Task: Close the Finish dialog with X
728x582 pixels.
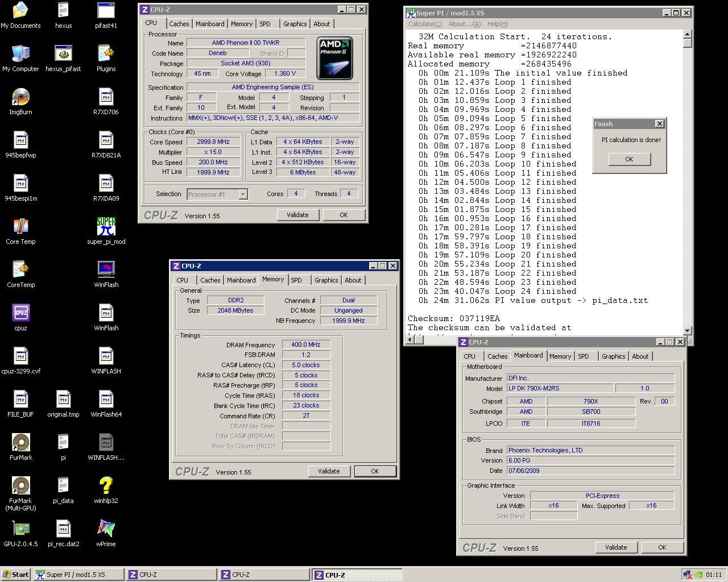Action: click(x=659, y=124)
